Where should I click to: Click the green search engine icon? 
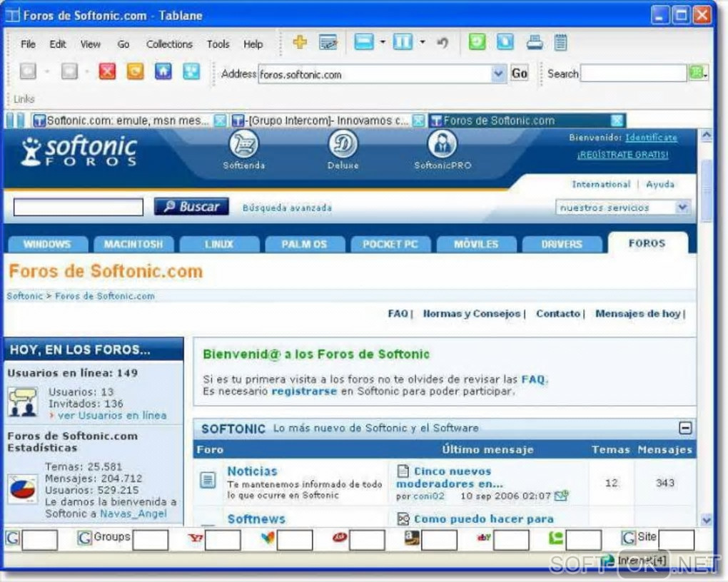696,73
